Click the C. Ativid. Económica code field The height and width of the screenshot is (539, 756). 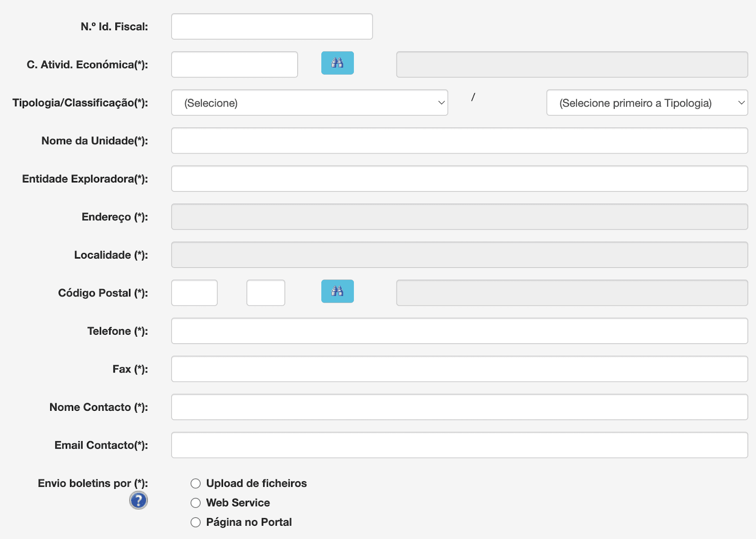tap(234, 64)
